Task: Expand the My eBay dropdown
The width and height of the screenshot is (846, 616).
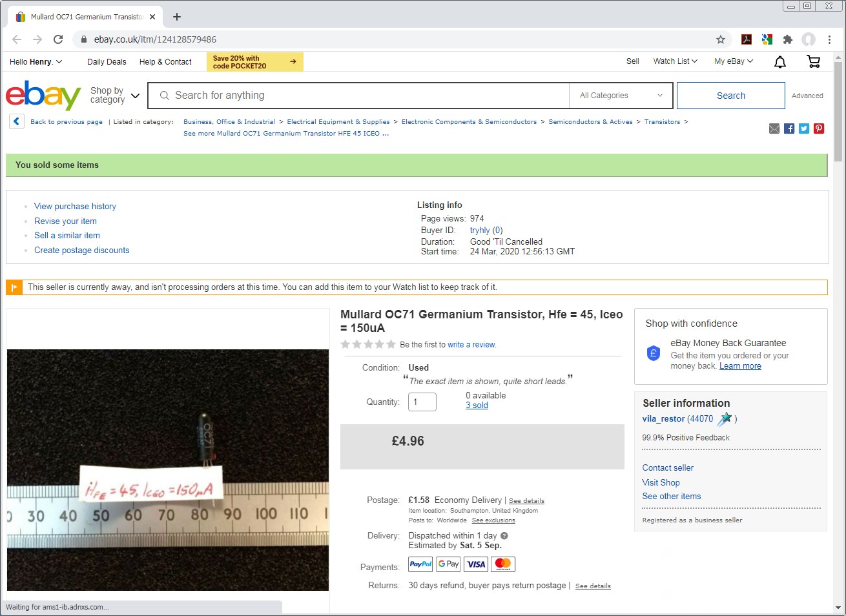Action: (734, 61)
